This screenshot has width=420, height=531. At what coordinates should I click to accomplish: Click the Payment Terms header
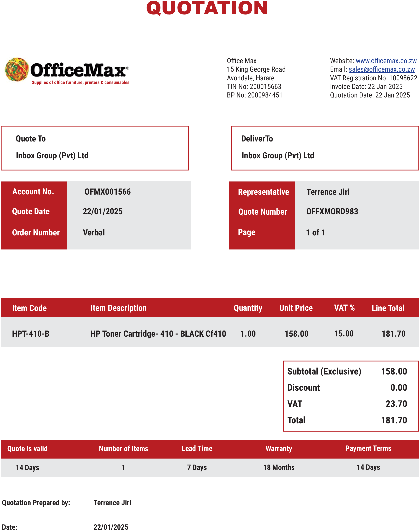pos(368,448)
